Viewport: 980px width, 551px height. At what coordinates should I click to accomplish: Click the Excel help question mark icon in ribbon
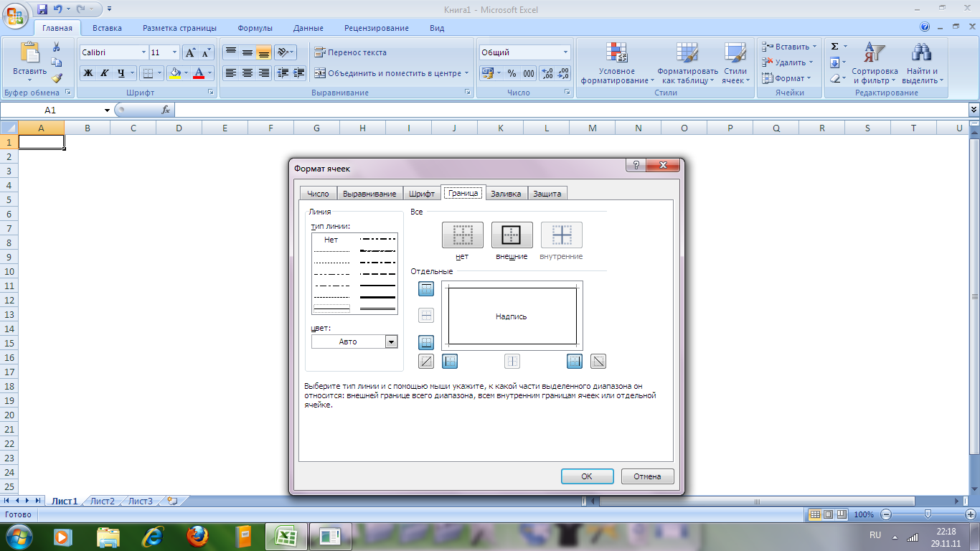tap(925, 27)
